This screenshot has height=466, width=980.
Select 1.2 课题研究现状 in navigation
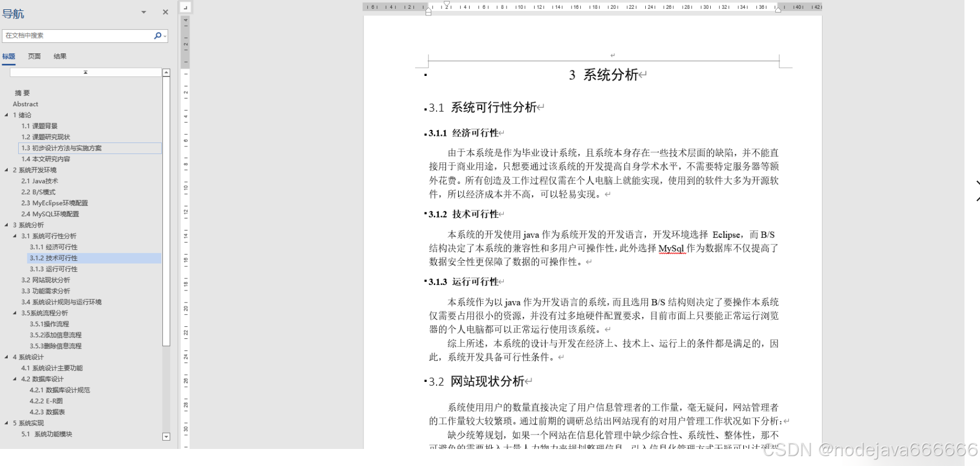(46, 137)
